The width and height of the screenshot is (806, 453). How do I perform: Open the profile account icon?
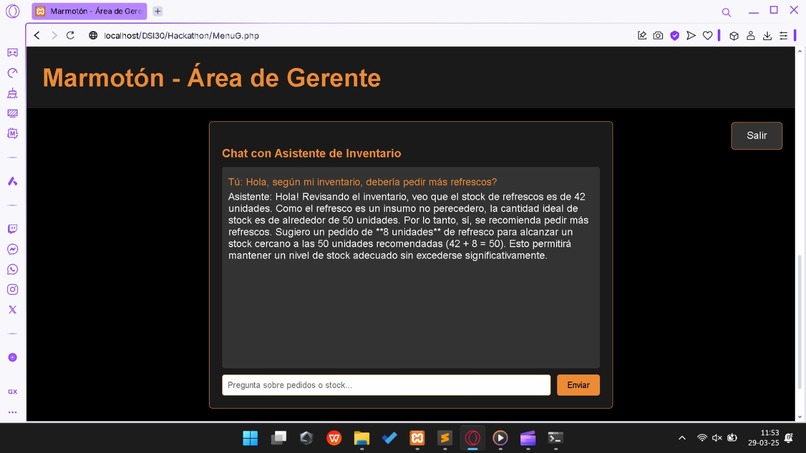pyautogui.click(x=750, y=35)
